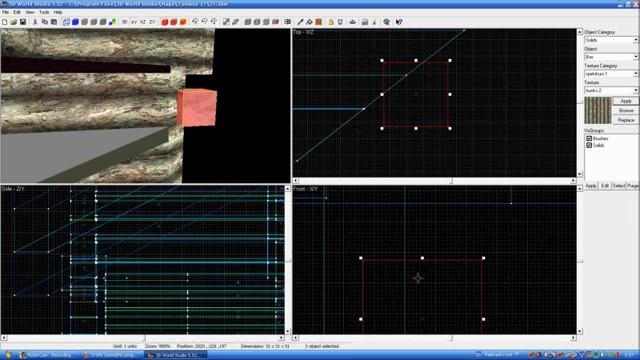Click the first red cube icon
The width and height of the screenshot is (640, 360).
165,22
